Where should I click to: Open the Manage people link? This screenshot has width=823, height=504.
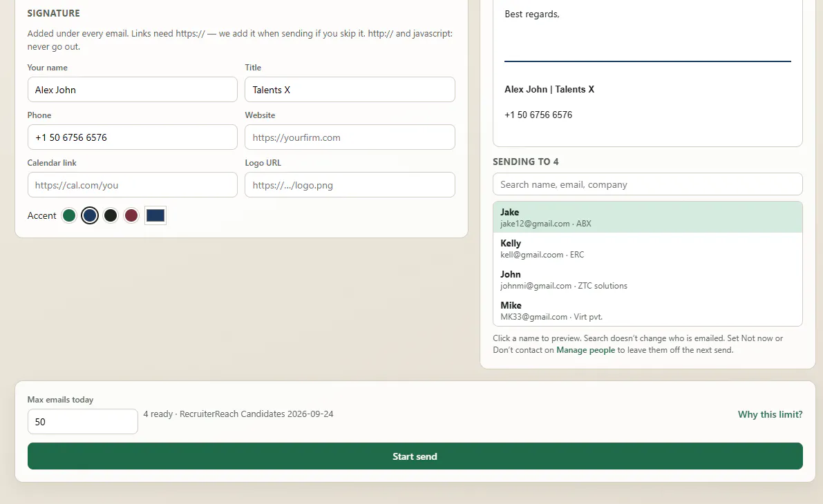click(585, 350)
